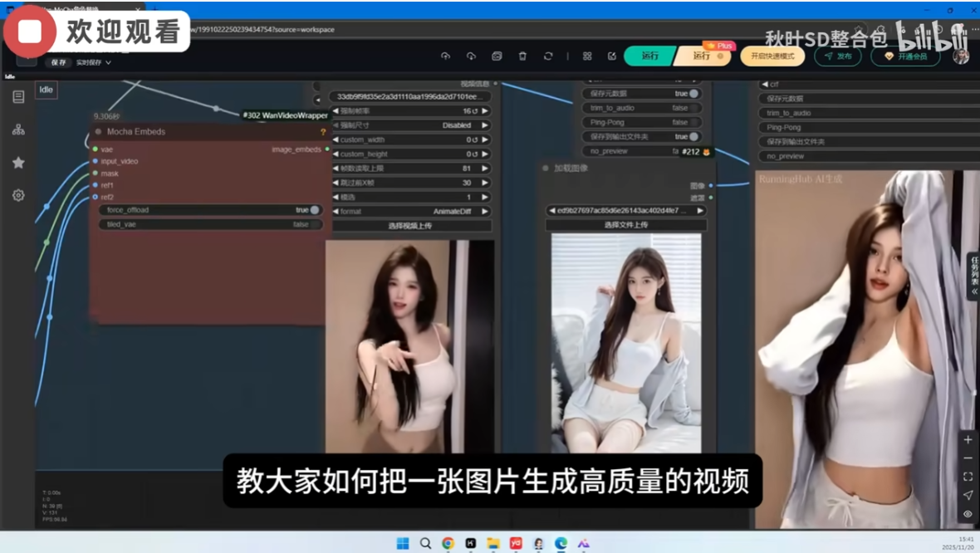Screen dimensions: 980x553
Task: Click the refresh icon in the top toolbar
Action: (548, 54)
